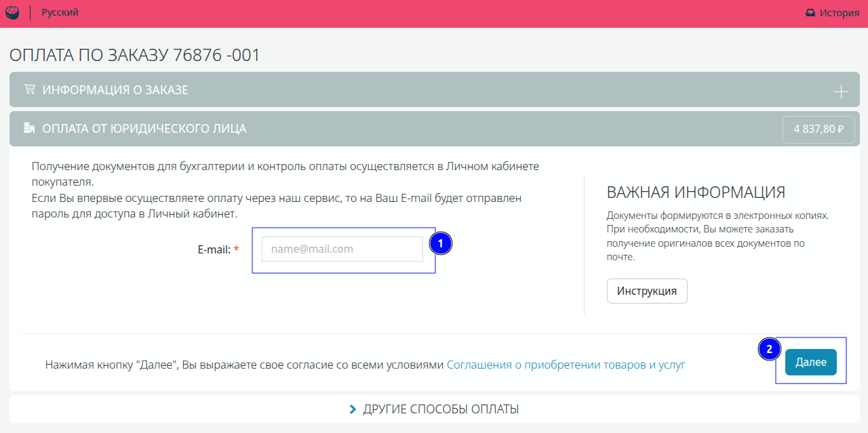Click the shopping cart icon in order info header

point(29,89)
